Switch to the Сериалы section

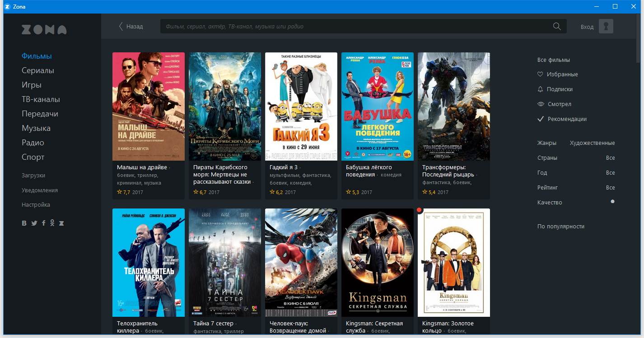pyautogui.click(x=38, y=70)
